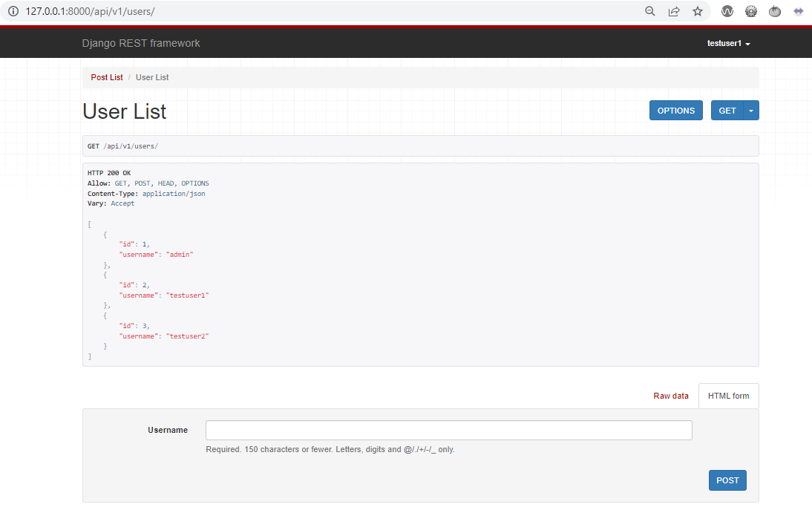Click the share page icon
812x513 pixels.
click(x=674, y=11)
